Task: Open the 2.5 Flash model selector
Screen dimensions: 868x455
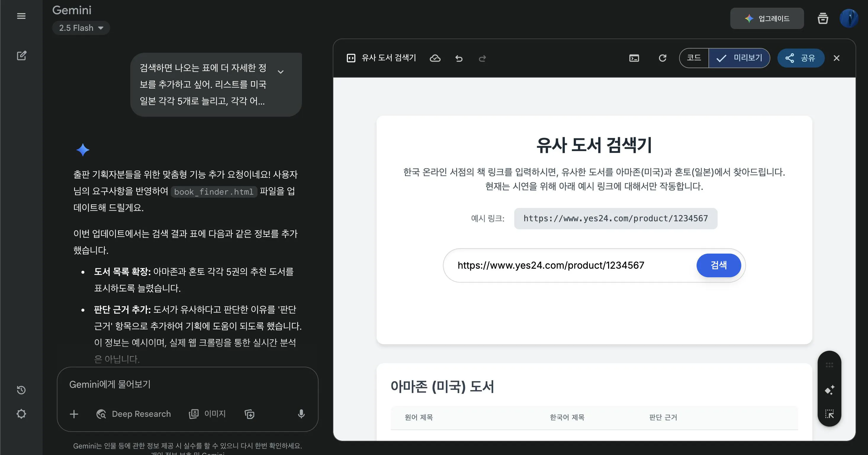Action: pyautogui.click(x=81, y=28)
